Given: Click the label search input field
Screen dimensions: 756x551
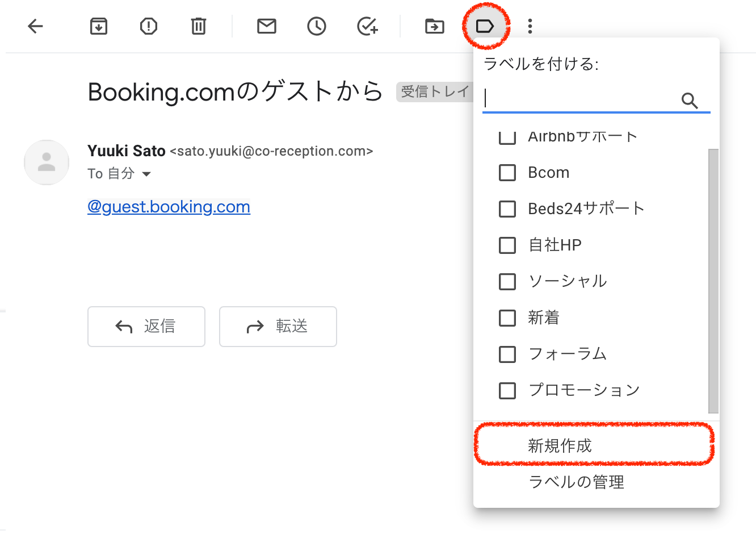Looking at the screenshot, I should 579,100.
